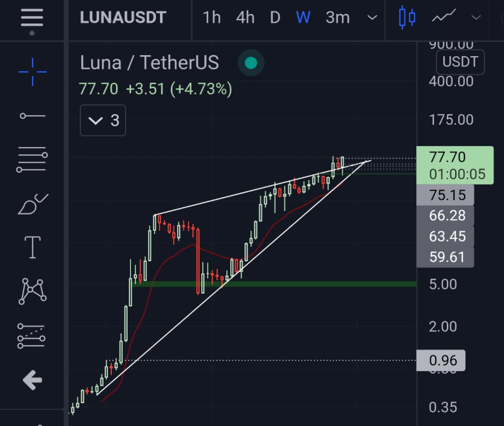Expand the dropdown next to indicators icon
The width and height of the screenshot is (504, 426).
click(476, 18)
